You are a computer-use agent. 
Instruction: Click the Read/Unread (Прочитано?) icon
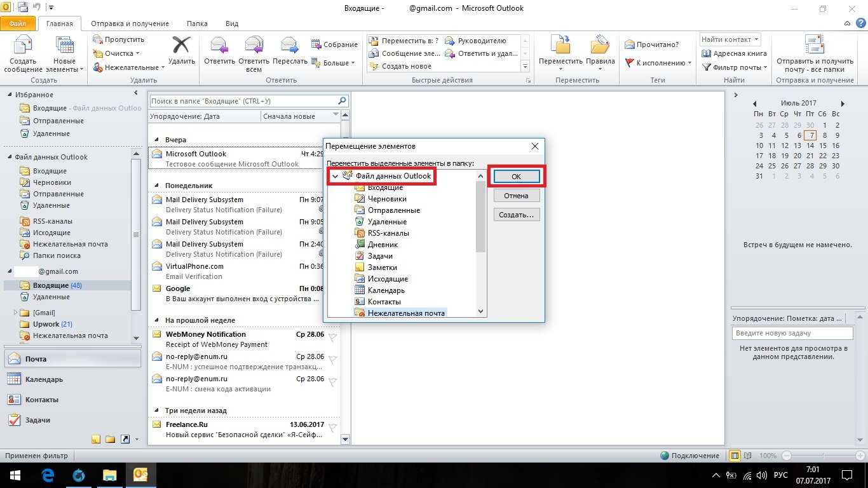tap(630, 44)
